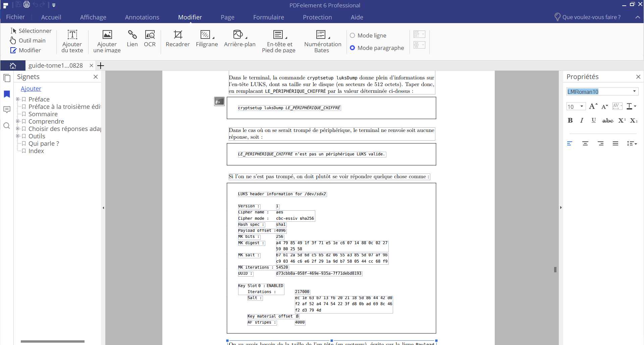Run the OCR tool
The width and height of the screenshot is (644, 345).
(150, 39)
